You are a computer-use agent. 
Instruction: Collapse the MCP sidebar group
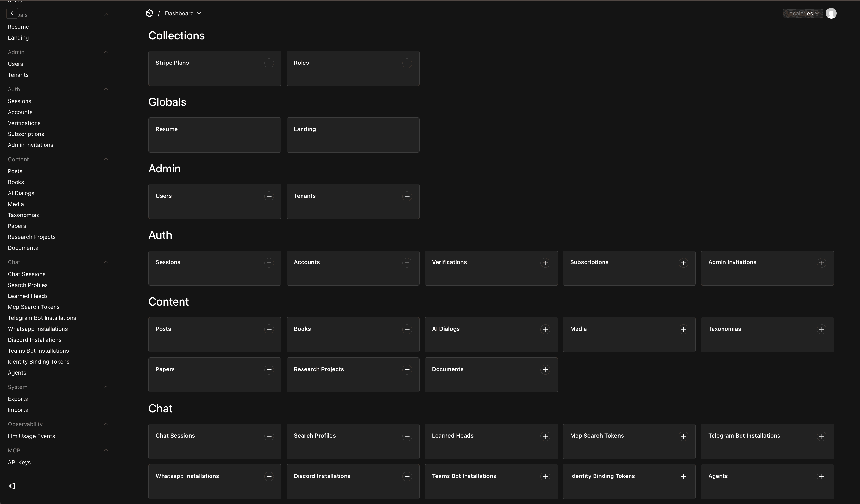pyautogui.click(x=106, y=450)
